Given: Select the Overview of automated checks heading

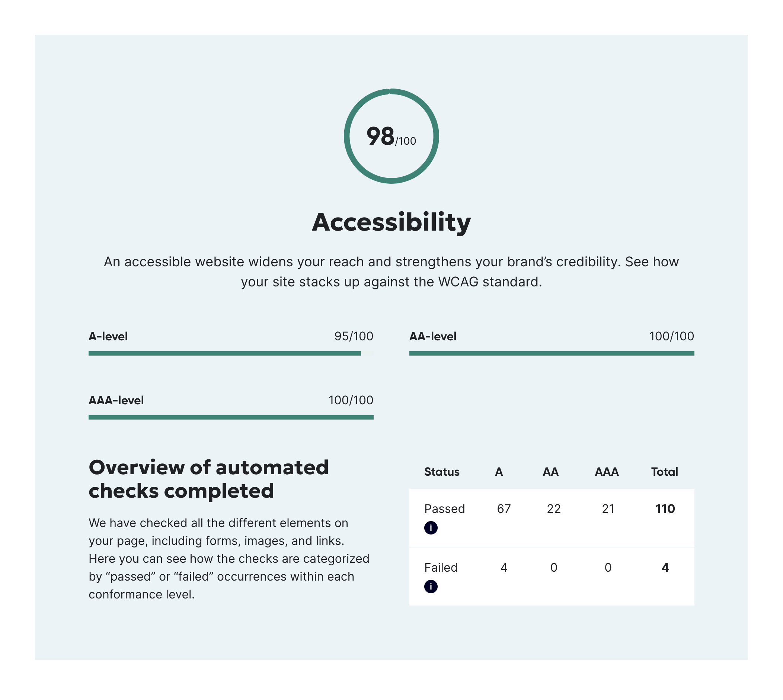Looking at the screenshot, I should [209, 478].
